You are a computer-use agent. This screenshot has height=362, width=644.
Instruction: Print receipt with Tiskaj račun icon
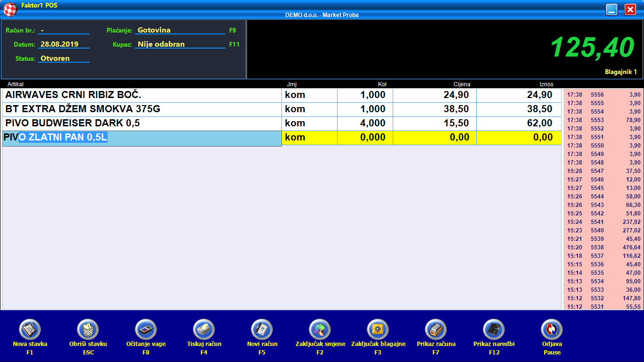[x=204, y=329]
